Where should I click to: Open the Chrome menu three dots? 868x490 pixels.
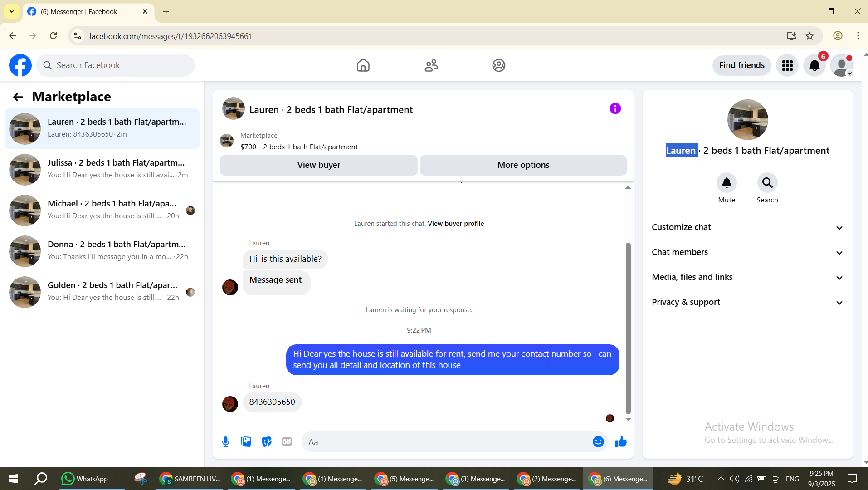click(858, 36)
